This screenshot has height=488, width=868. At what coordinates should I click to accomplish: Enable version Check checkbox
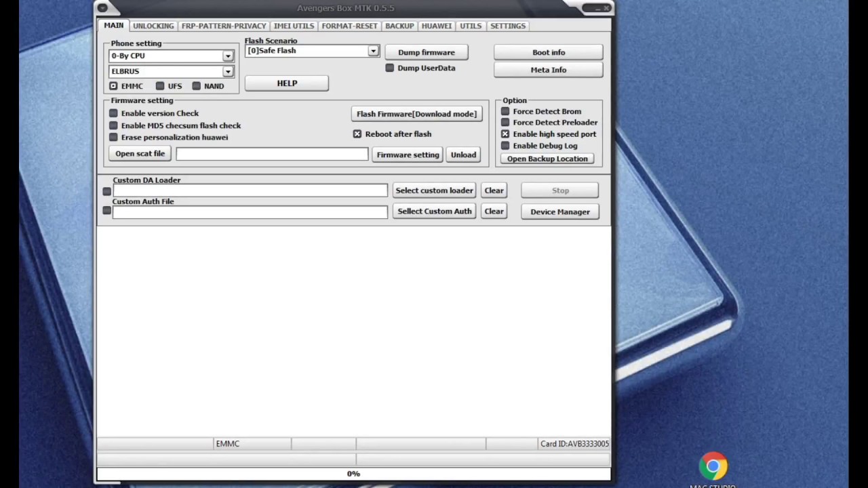pos(113,113)
